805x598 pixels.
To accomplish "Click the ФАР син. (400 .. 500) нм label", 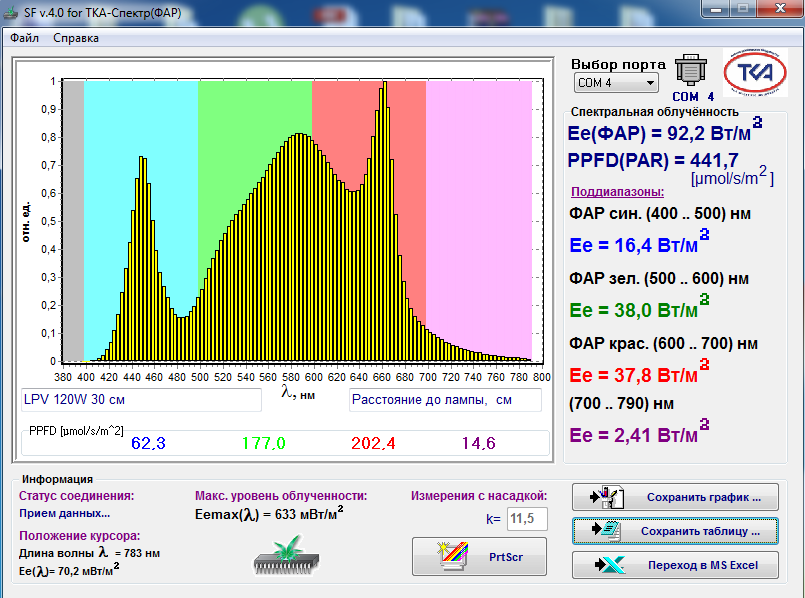I will (x=660, y=214).
